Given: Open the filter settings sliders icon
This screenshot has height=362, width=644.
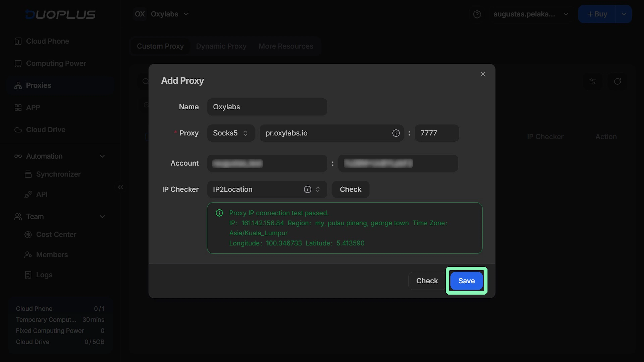Looking at the screenshot, I should pos(593,81).
